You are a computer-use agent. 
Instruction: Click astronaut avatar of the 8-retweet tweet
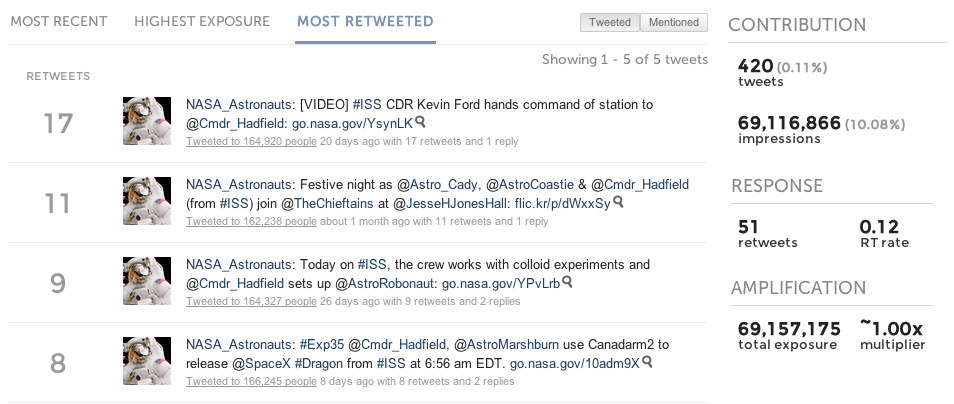pyautogui.click(x=148, y=363)
